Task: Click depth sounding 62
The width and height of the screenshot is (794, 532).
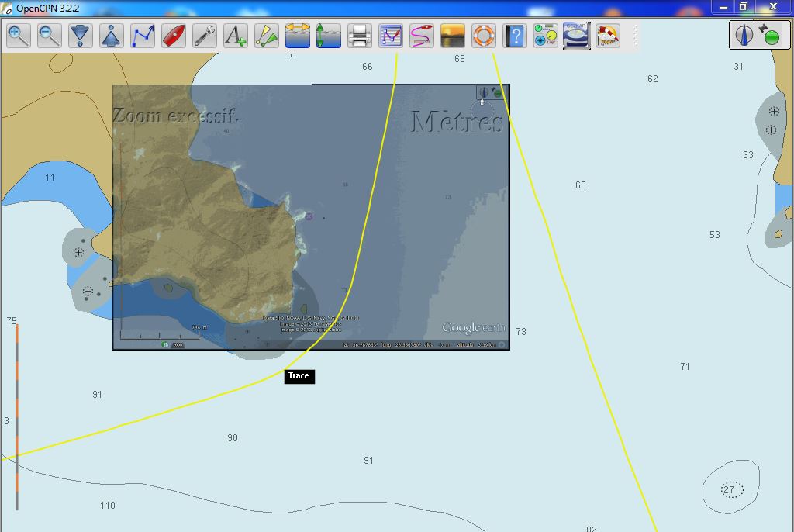Action: (x=652, y=79)
